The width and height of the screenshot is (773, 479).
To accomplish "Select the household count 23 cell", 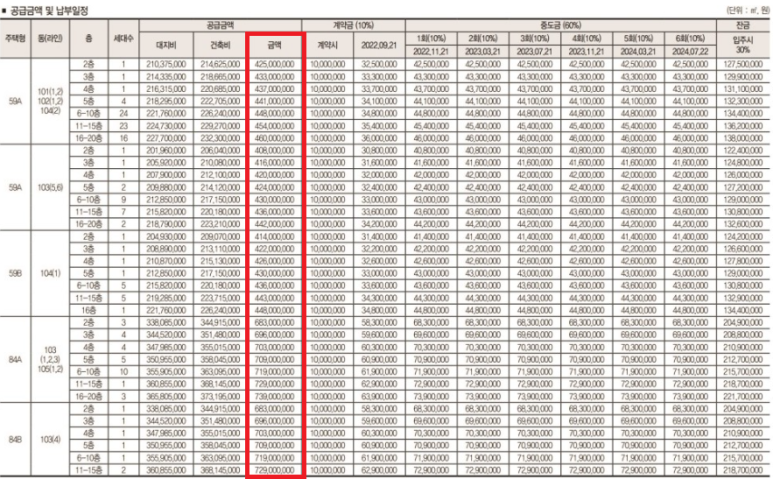I will click(x=123, y=126).
